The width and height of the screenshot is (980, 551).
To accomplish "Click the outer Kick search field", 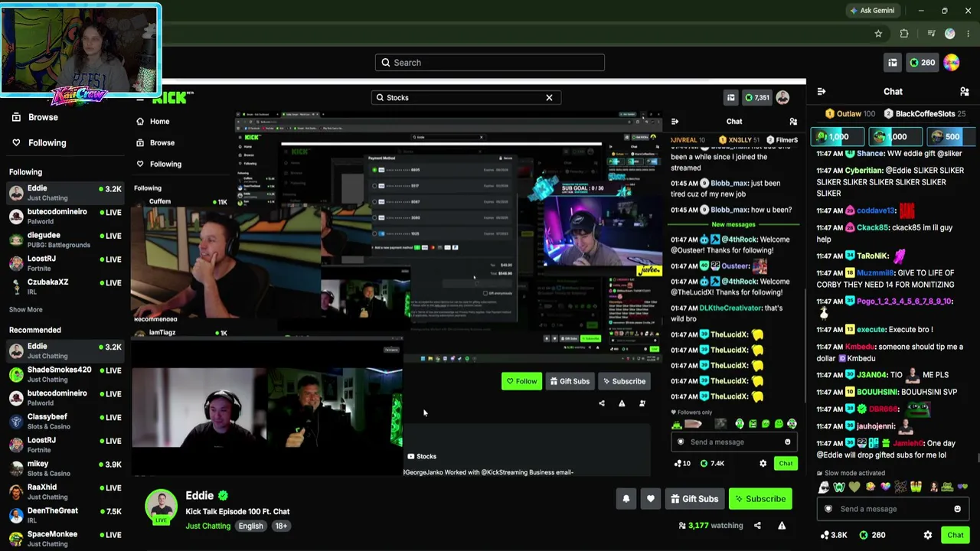I will tap(490, 63).
